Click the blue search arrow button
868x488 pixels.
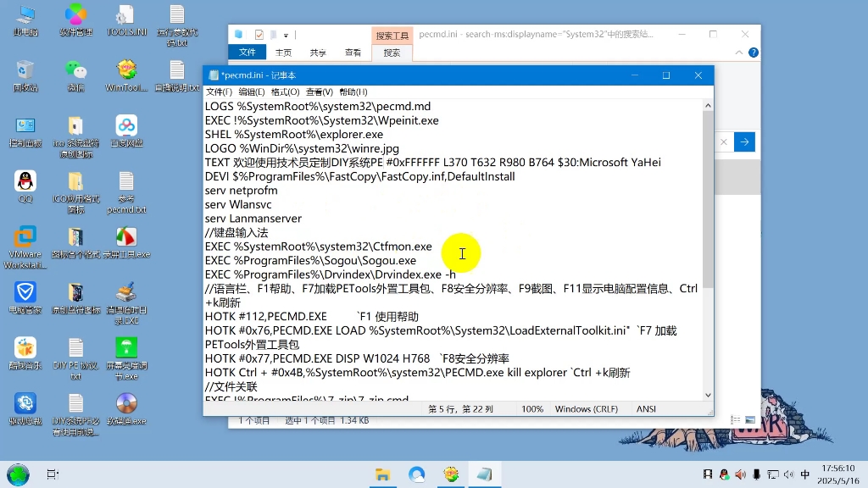(x=744, y=141)
